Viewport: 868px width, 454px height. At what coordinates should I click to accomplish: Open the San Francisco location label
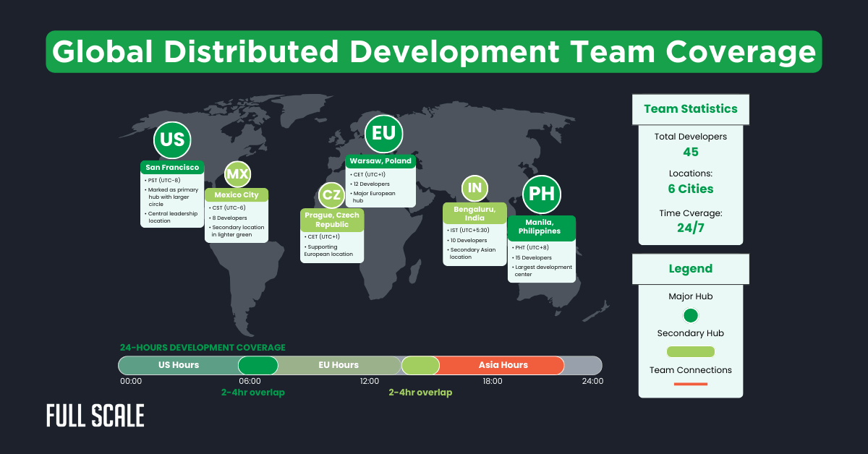click(172, 168)
